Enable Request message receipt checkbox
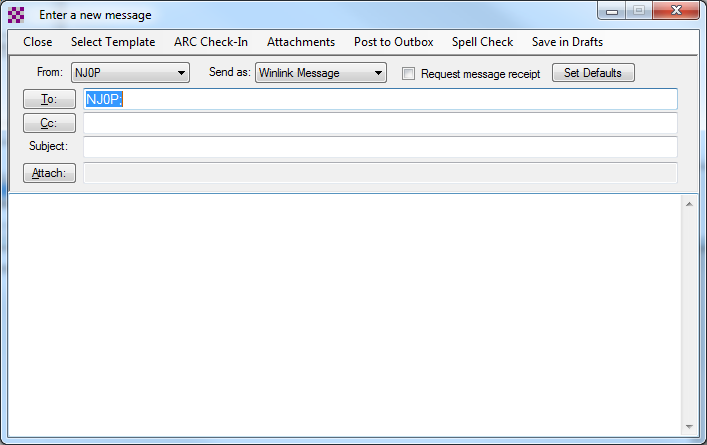Screen dimensions: 707x445 click(x=408, y=74)
